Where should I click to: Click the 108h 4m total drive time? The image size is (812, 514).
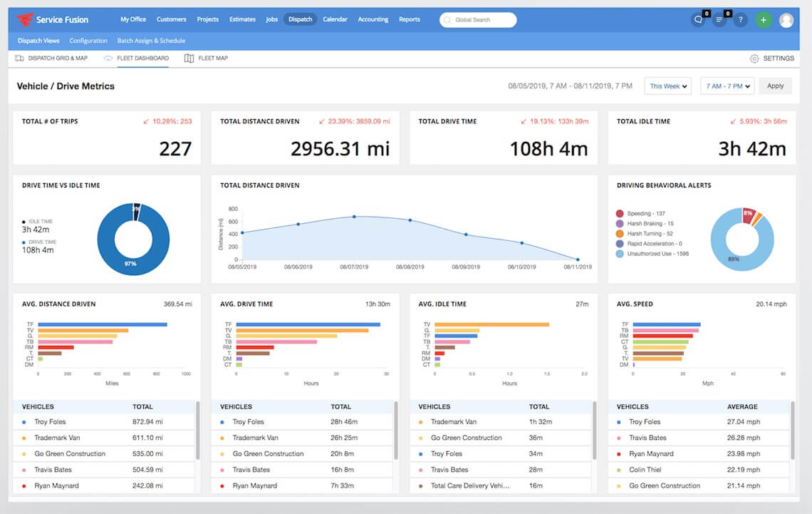(x=549, y=149)
